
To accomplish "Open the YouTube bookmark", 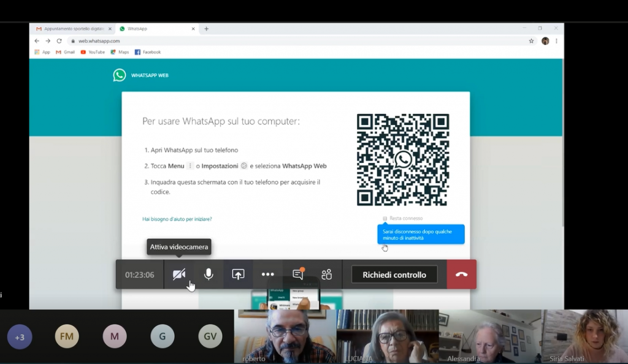I will click(93, 52).
